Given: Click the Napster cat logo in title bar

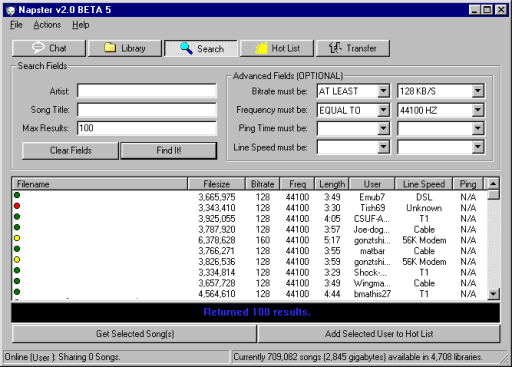Looking at the screenshot, I should tap(11, 10).
